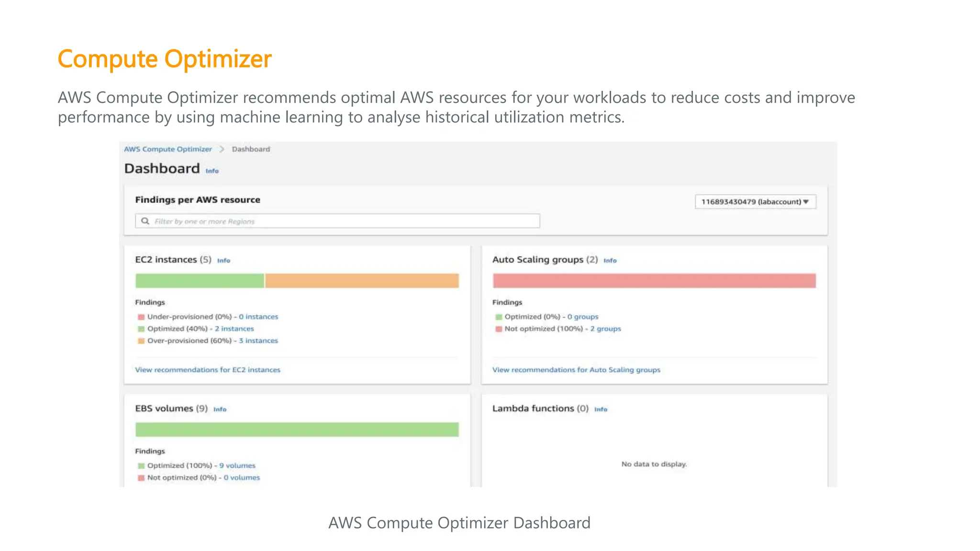
Task: Open the 3 instances over-provisioned link
Action: coord(258,341)
